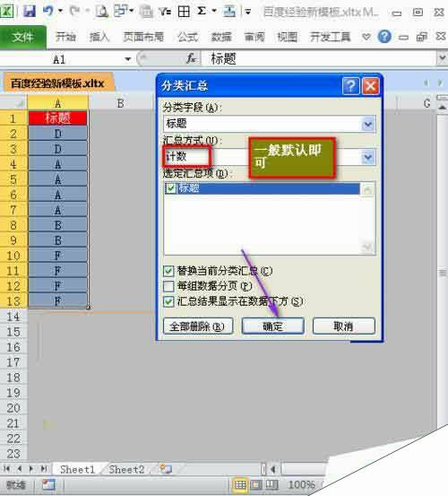The height and width of the screenshot is (496, 448).
Task: Click the Save icon in quick access toolbar
Action: pos(30,12)
